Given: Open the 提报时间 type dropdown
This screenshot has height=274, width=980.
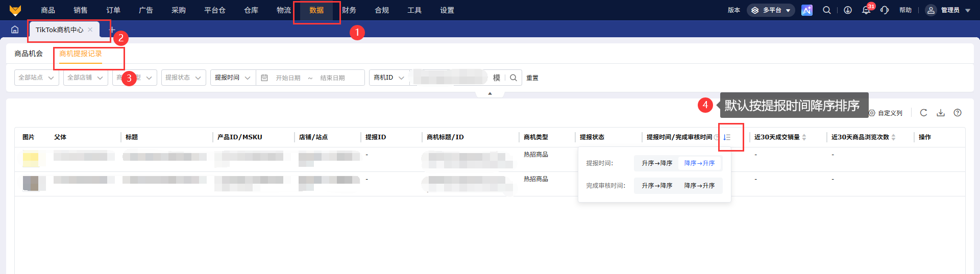Looking at the screenshot, I should (x=233, y=78).
